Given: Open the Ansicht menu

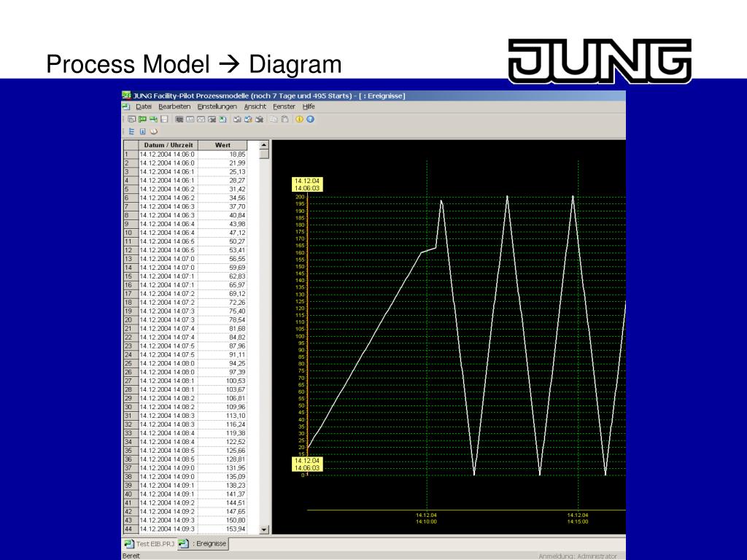Looking at the screenshot, I should tap(255, 106).
